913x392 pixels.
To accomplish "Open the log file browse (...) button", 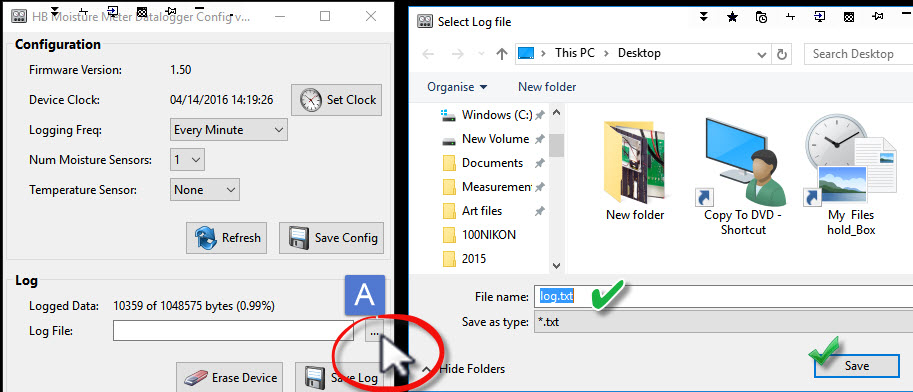I will pos(374,331).
